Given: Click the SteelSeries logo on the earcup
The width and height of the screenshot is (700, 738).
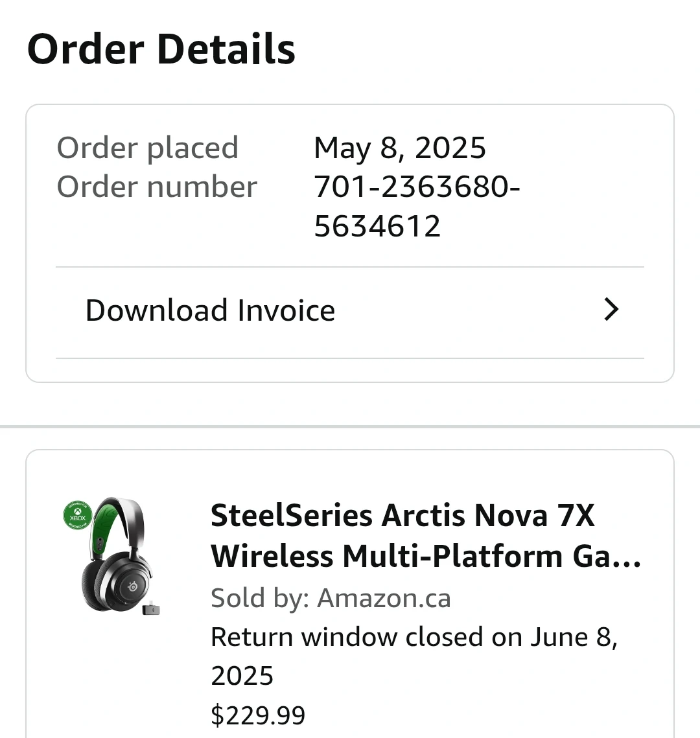Looking at the screenshot, I should [x=133, y=586].
